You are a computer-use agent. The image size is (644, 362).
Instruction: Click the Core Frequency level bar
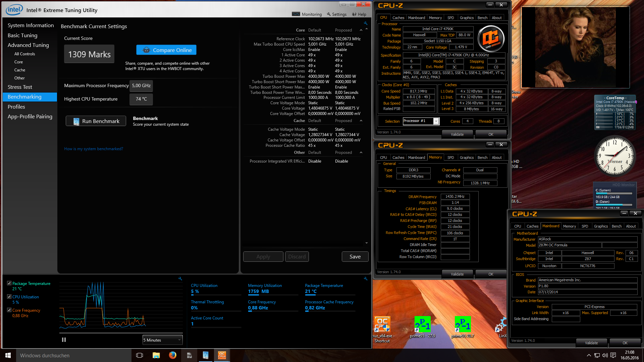[x=273, y=311]
